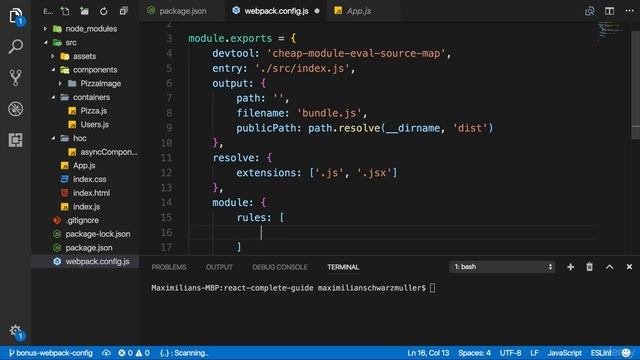Screen dimensions: 640x360
Task: Kill terminal with the trash icon
Action: (589, 267)
